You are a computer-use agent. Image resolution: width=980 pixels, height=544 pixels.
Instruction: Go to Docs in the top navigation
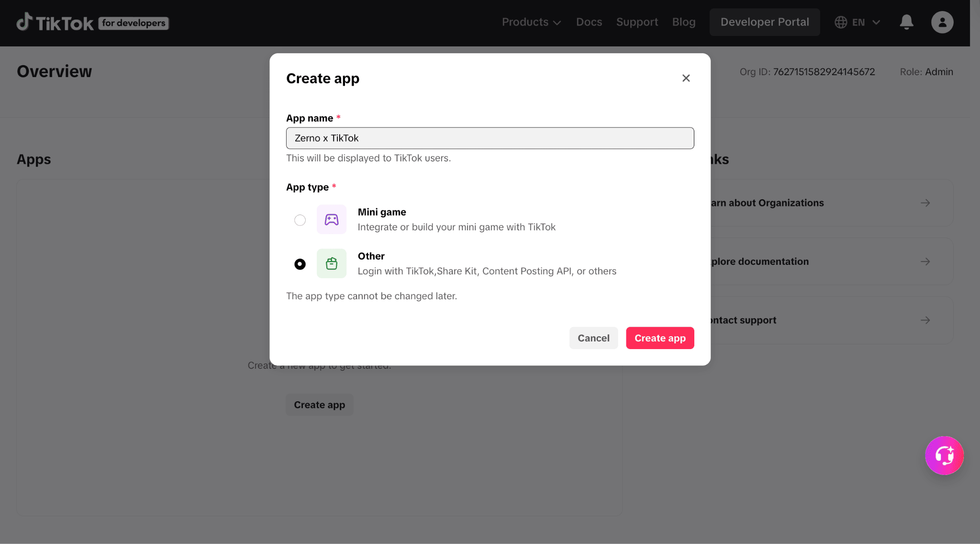coord(589,22)
